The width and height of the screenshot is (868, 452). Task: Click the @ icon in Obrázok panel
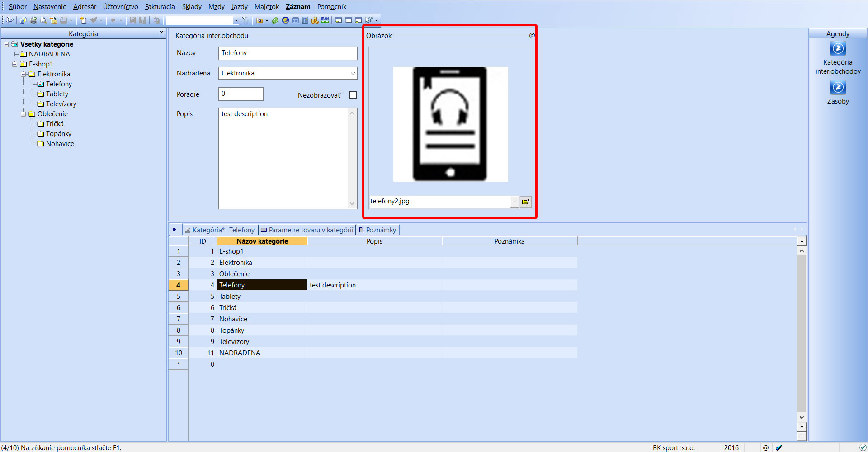coord(532,36)
